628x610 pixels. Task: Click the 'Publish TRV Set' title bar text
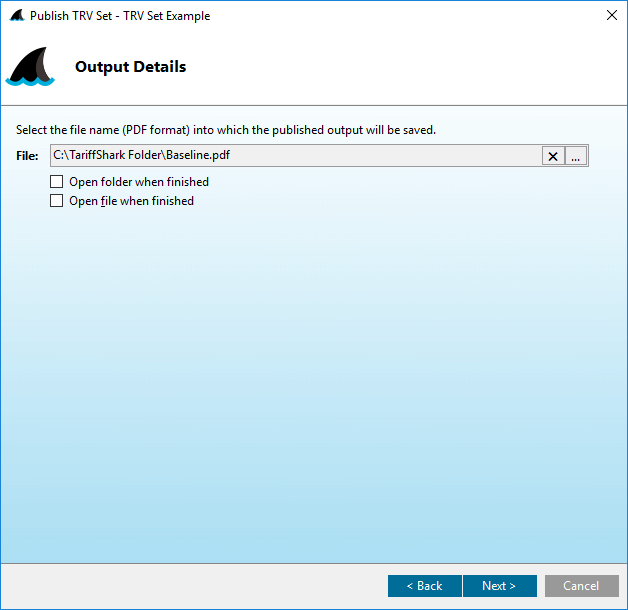pos(120,16)
